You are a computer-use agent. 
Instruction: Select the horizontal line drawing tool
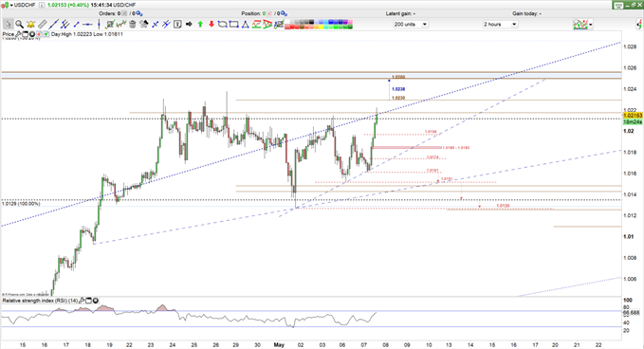[88, 25]
